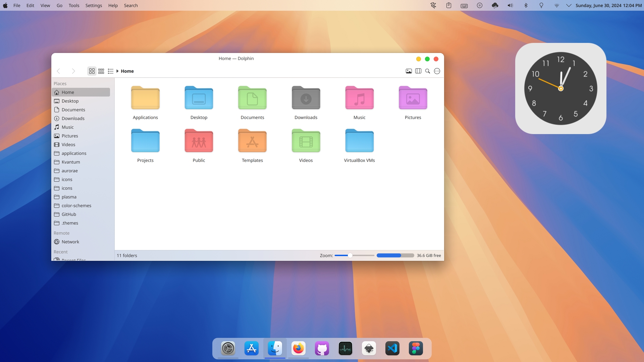This screenshot has width=644, height=362.
Task: Open the purple Pictures folder icon
Action: point(413,98)
